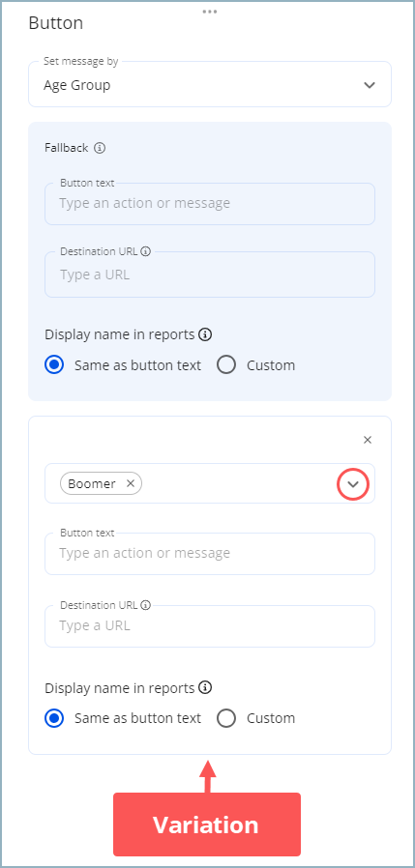Open the 'Set message by' Age Group dropdown
This screenshot has width=415, height=868.
pos(210,84)
